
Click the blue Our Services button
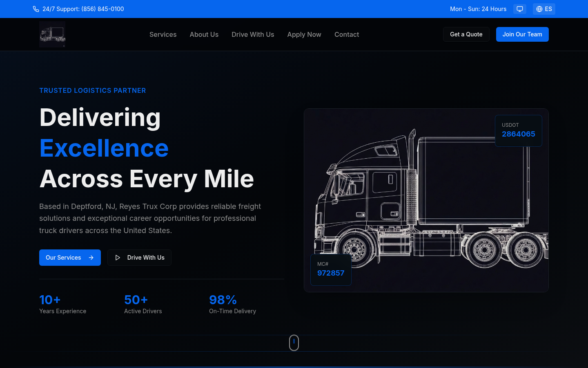coord(64,258)
